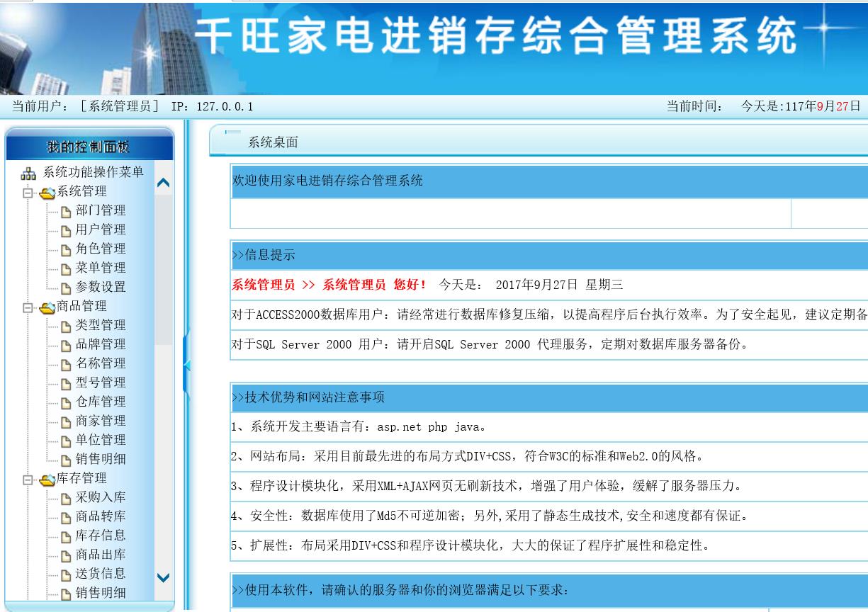Open 部门管理 menu item
The image size is (868, 612).
pos(101,210)
